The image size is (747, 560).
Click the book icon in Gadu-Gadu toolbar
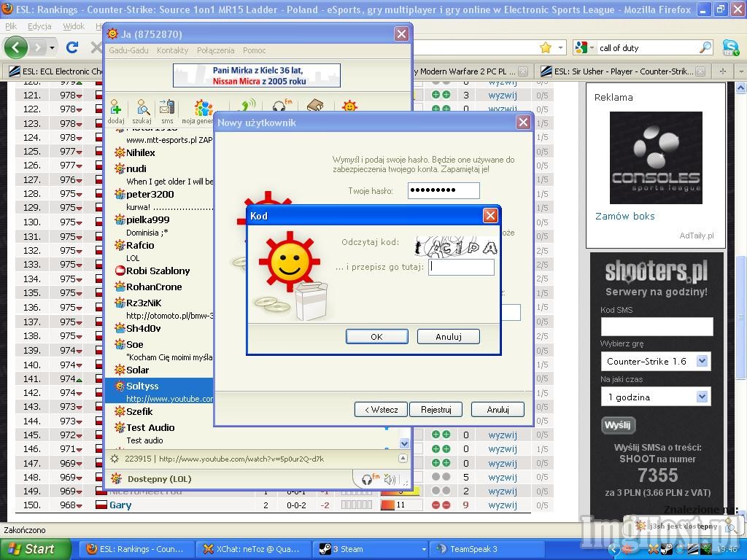coord(315,105)
